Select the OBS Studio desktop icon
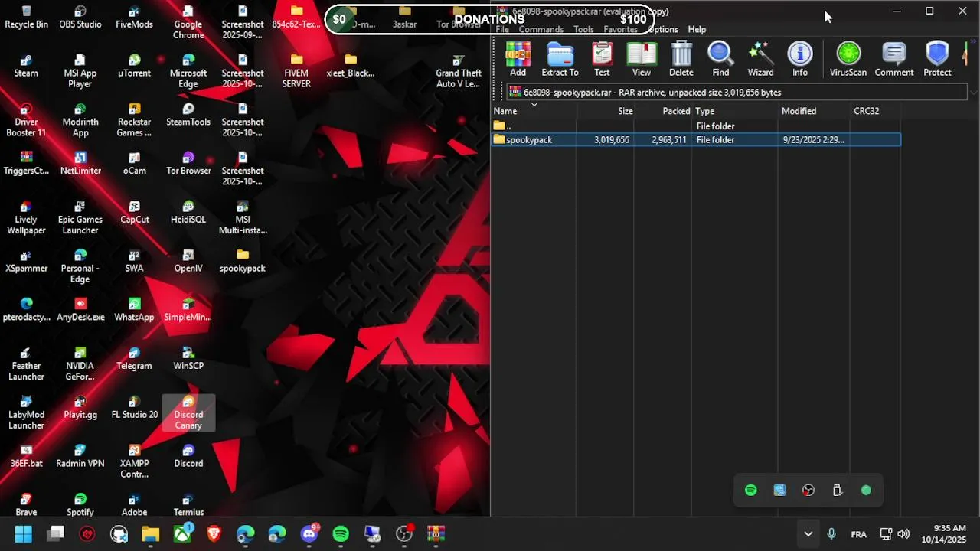 (x=80, y=17)
